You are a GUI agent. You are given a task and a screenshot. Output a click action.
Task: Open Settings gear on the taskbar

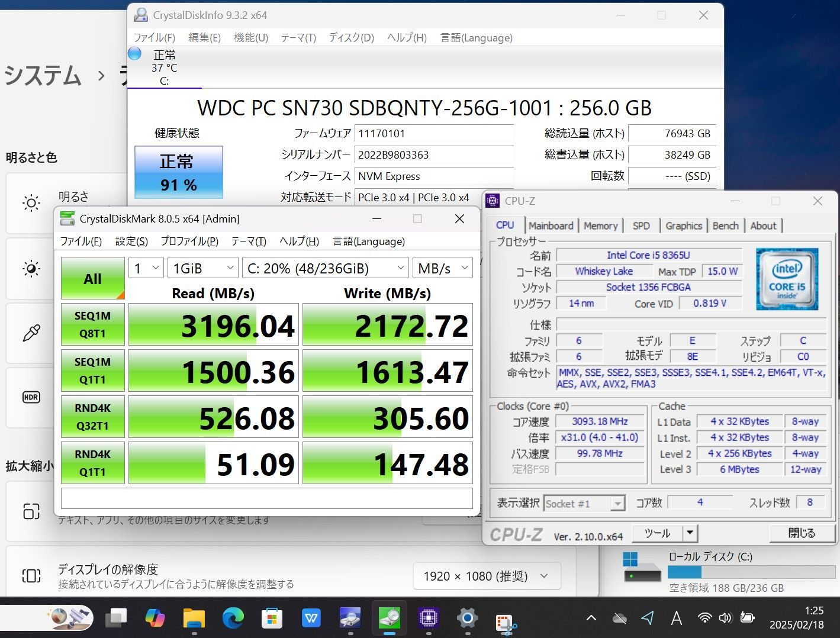tap(467, 618)
